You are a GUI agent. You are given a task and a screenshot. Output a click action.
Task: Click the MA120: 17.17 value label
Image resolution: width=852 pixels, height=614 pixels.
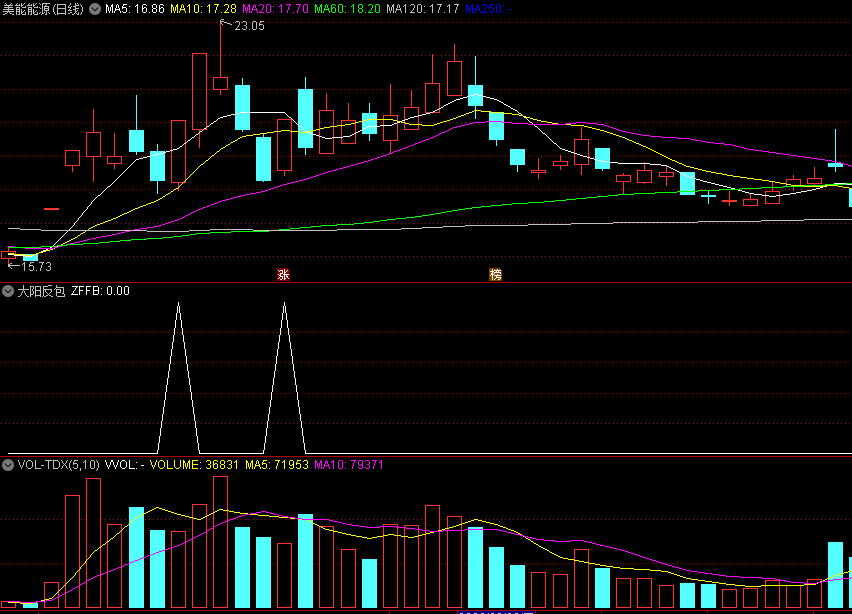423,9
